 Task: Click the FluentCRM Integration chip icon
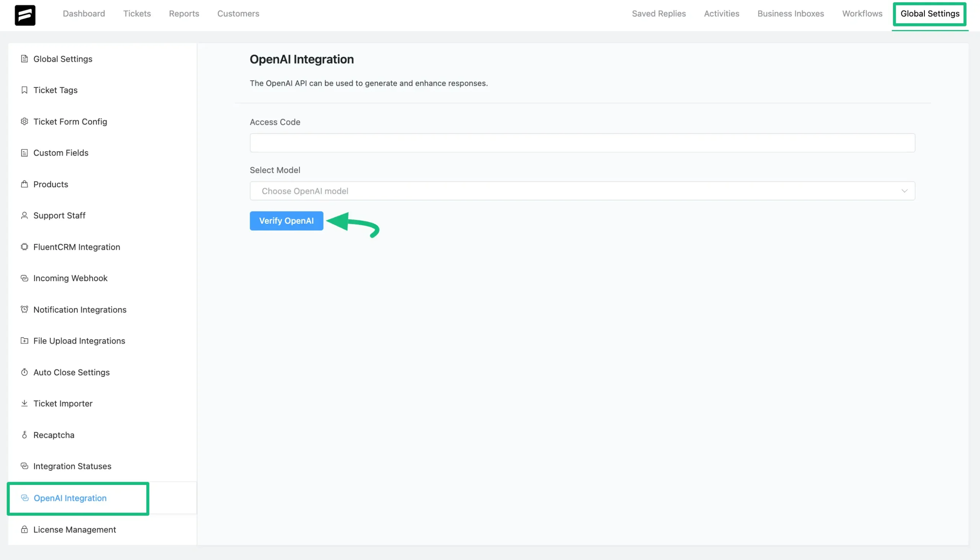(x=24, y=247)
